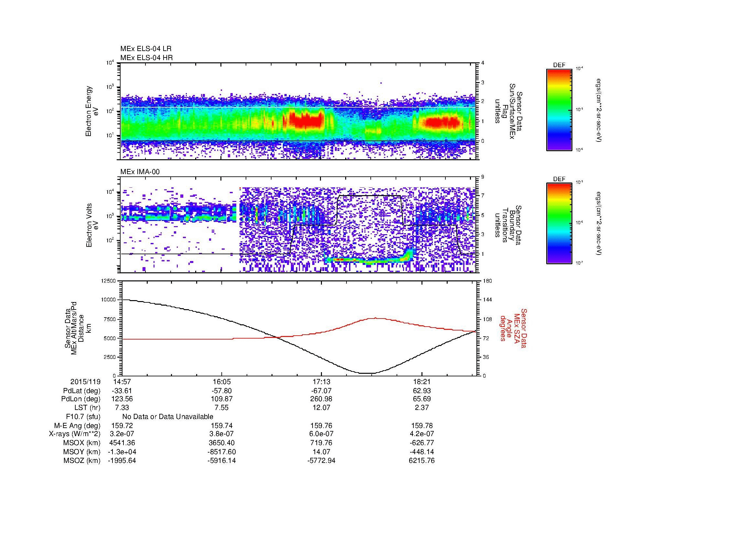Image resolution: width=756 pixels, height=534 pixels.
Task: Click the 'Electron Energy eV' axis label
Action: coord(92,111)
